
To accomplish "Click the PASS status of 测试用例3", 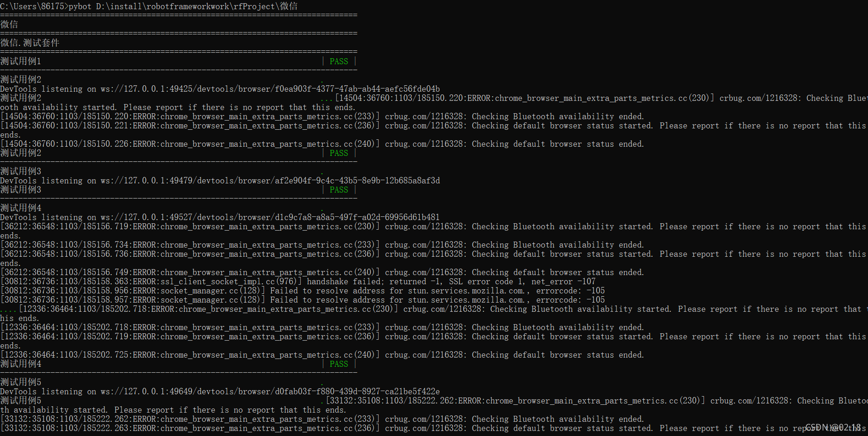I will pyautogui.click(x=339, y=189).
